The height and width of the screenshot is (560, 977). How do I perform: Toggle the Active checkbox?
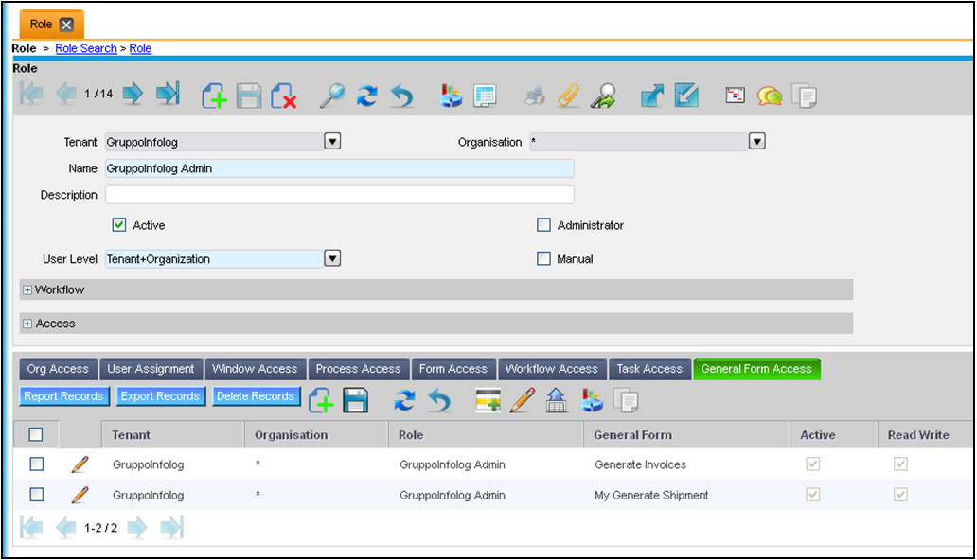pyautogui.click(x=119, y=225)
